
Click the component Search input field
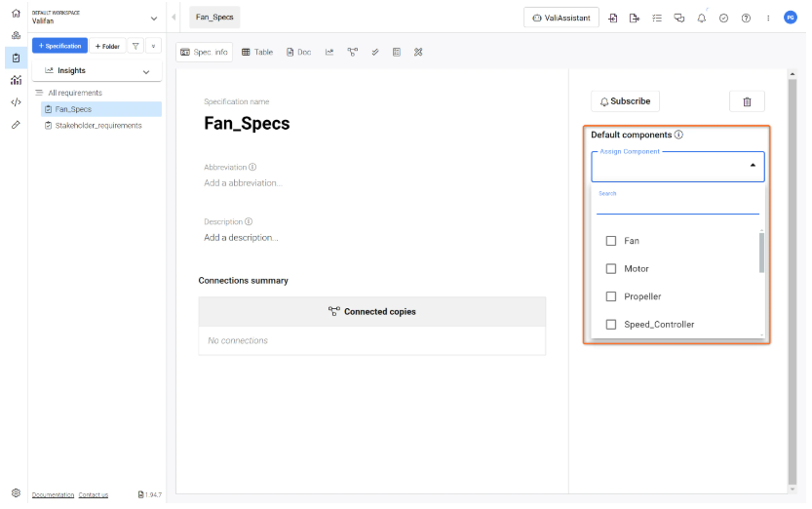pyautogui.click(x=677, y=206)
